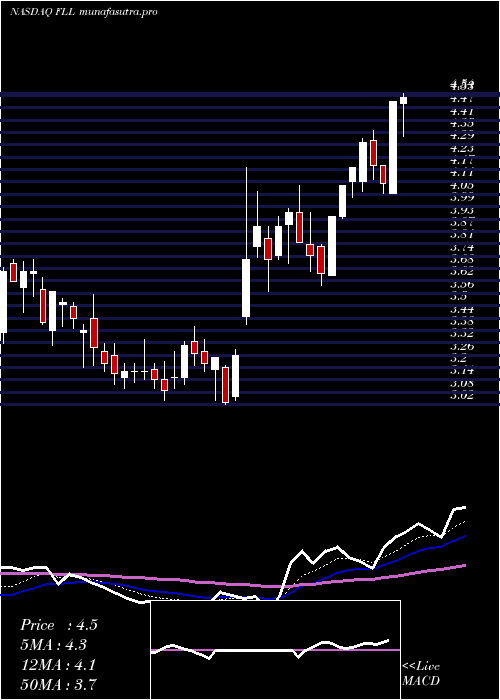Click the 3.44 price axis label
The image size is (500, 700).
pos(462,309)
